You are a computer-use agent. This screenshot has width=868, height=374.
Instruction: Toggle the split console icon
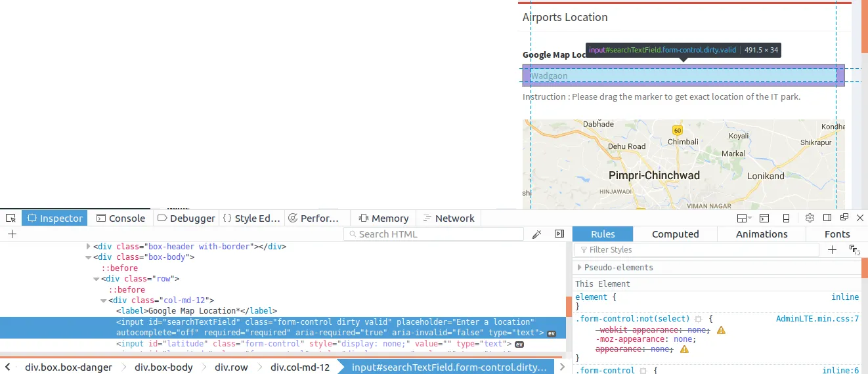(x=764, y=218)
